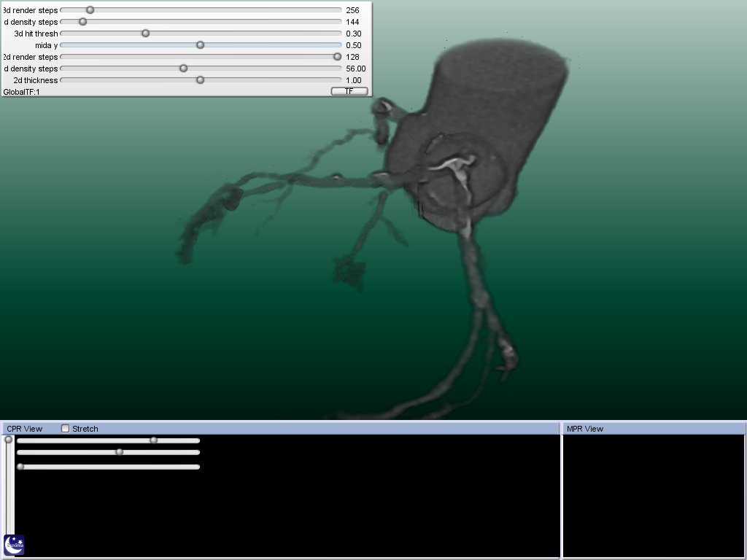Click the third CPR View slider knob

[20, 467]
